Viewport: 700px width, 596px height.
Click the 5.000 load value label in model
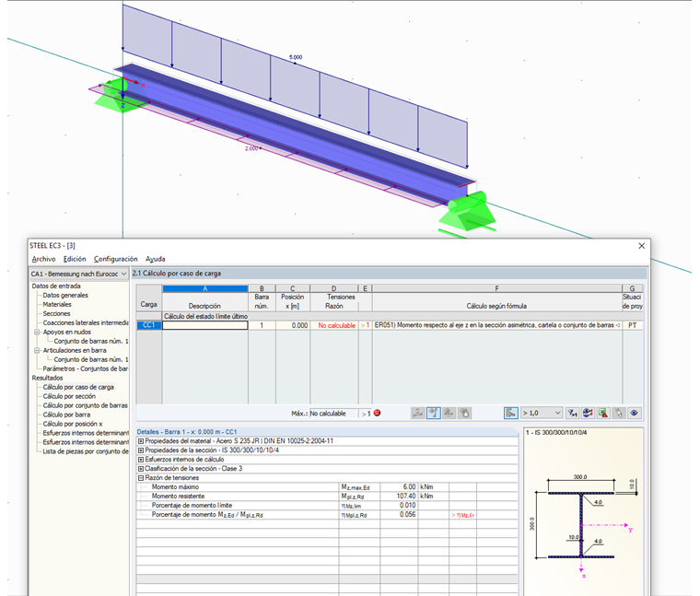pyautogui.click(x=296, y=57)
